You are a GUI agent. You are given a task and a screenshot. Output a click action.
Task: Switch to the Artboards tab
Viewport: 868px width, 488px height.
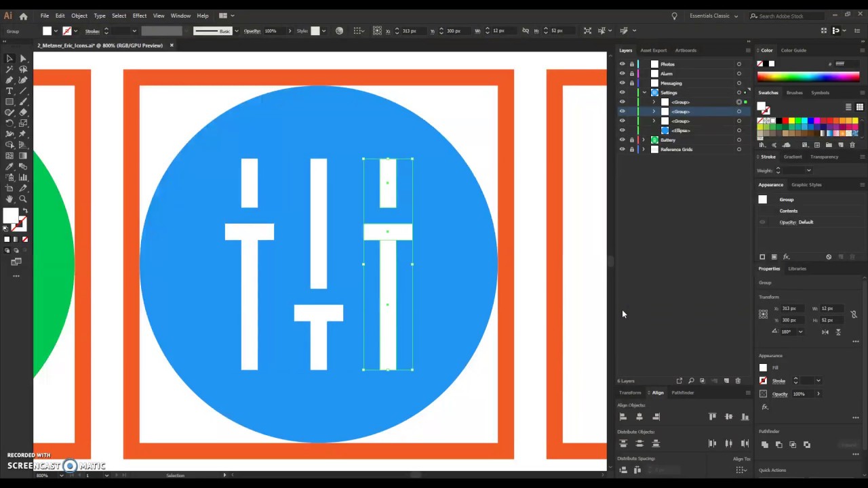686,50
